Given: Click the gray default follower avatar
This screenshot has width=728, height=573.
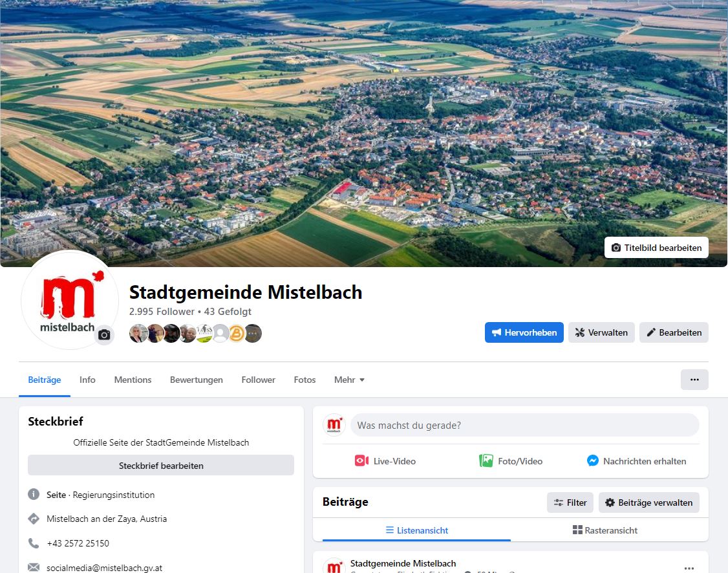Looking at the screenshot, I should 220,334.
